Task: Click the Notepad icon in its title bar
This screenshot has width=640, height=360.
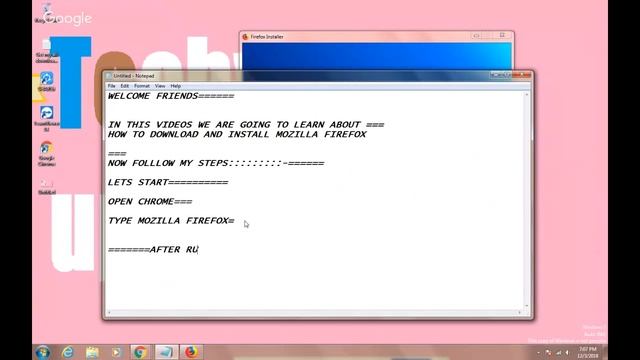Action: (x=109, y=76)
